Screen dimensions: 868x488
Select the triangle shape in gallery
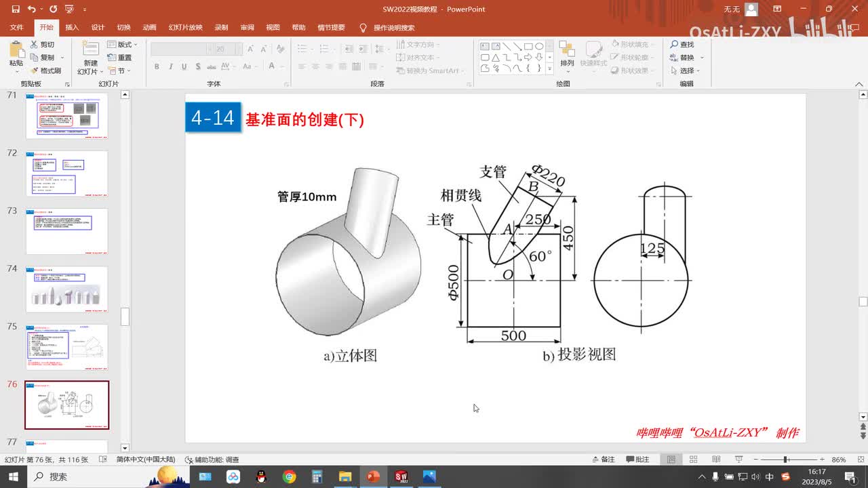[496, 58]
